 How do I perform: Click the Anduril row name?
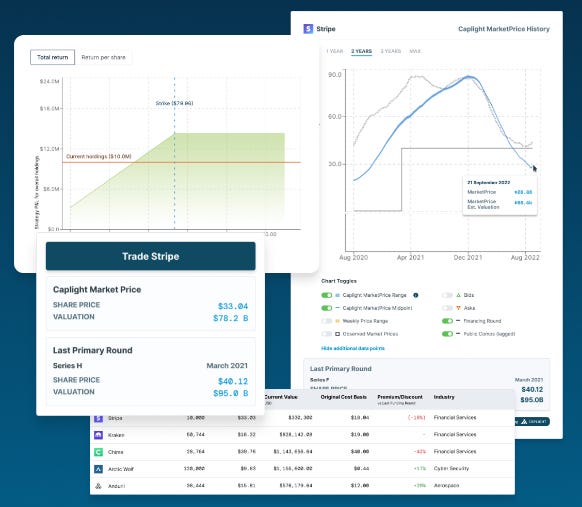[116, 486]
